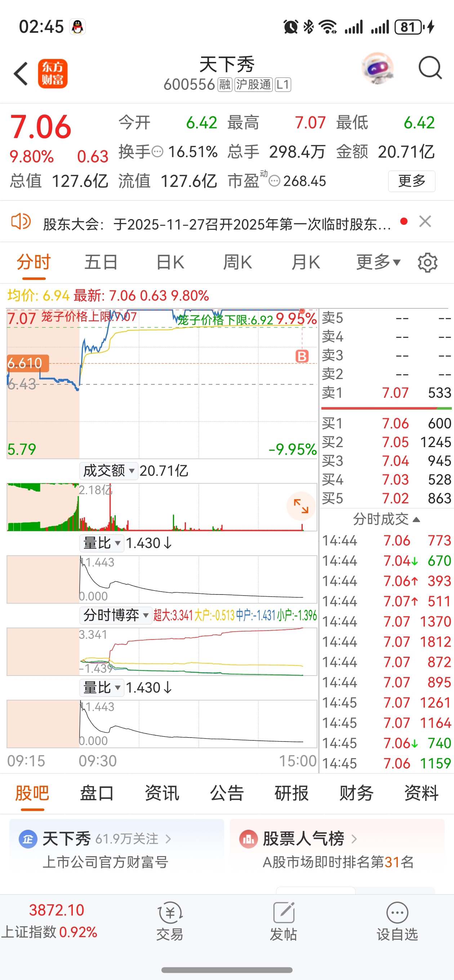Select the 资讯 tab
The image size is (454, 980).
click(162, 793)
